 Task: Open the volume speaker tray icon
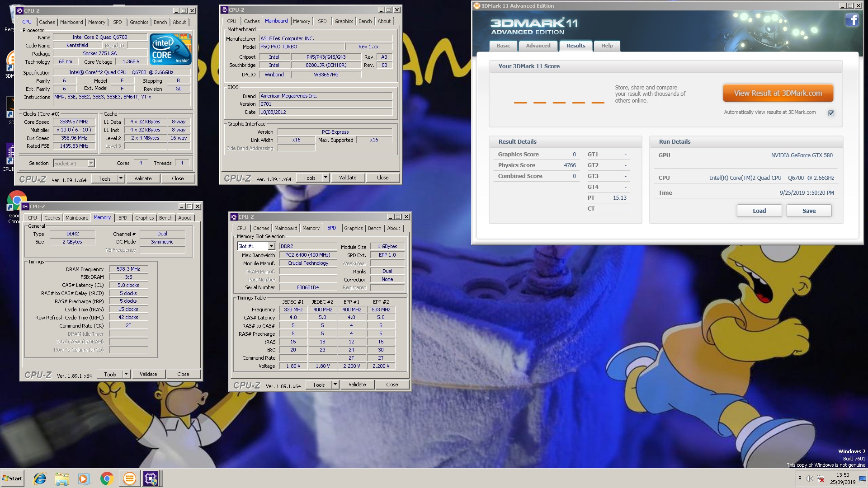pyautogui.click(x=810, y=479)
